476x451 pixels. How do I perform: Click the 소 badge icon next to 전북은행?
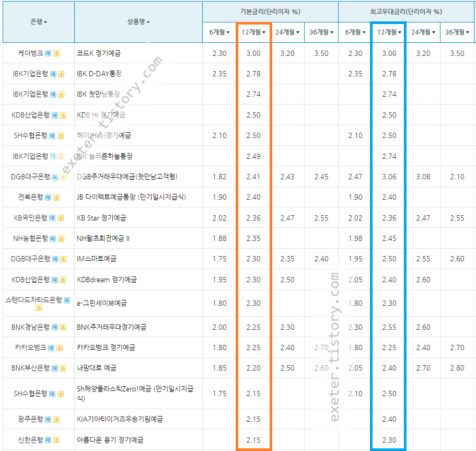click(x=56, y=198)
